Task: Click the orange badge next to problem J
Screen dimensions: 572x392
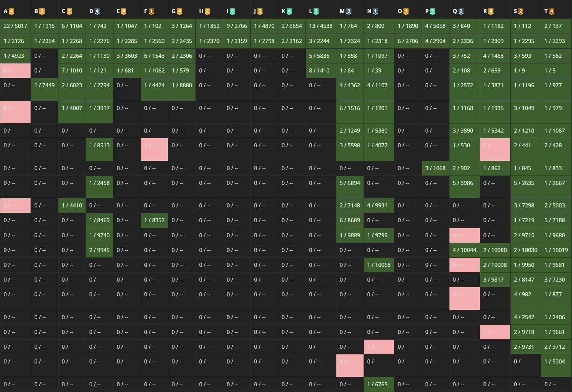Action: pyautogui.click(x=260, y=11)
